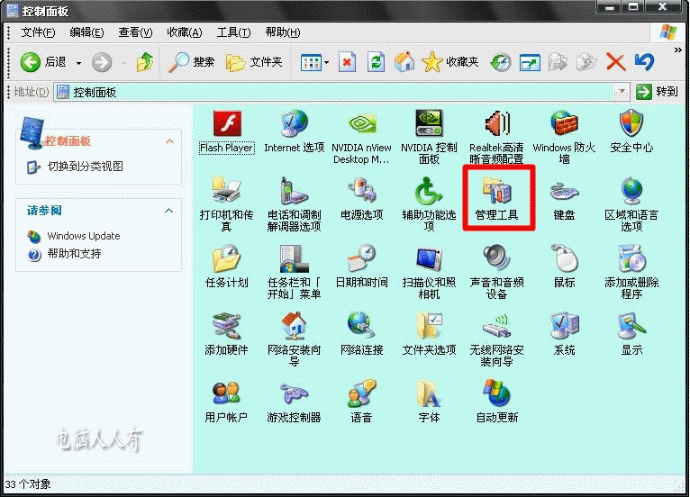
Task: Open 网络安装向导 icon
Action: point(294,339)
